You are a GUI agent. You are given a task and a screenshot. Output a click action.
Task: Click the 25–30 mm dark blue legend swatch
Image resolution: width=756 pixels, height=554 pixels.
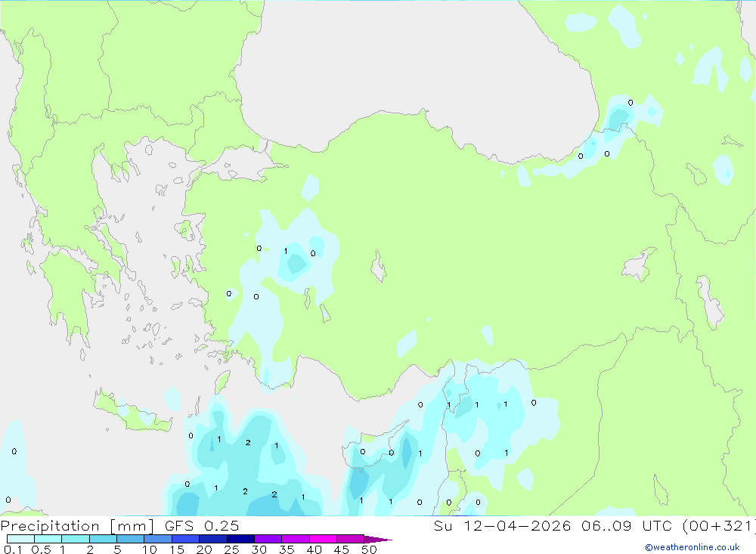click(x=240, y=539)
